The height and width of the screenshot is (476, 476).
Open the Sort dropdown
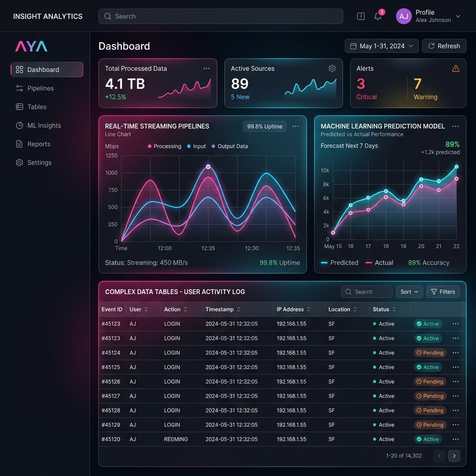409,292
